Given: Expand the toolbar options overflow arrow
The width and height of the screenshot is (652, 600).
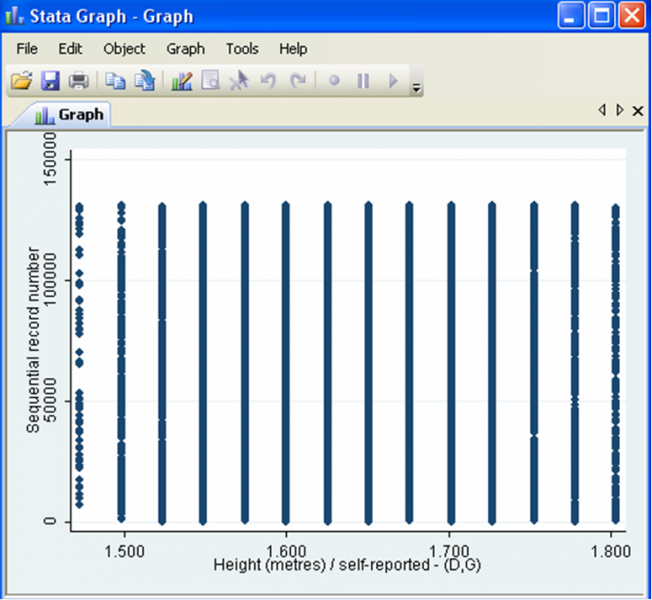Looking at the screenshot, I should click(x=417, y=89).
